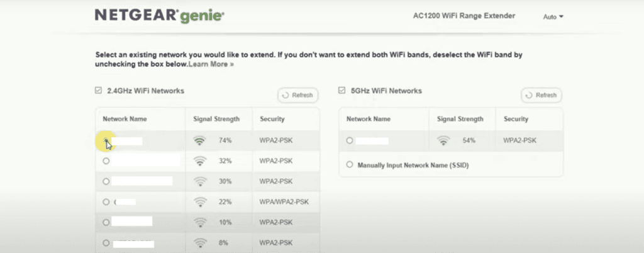Click the 5GHz Signal Strength column header
Viewport: 644px width, 253px height.
pos(460,119)
